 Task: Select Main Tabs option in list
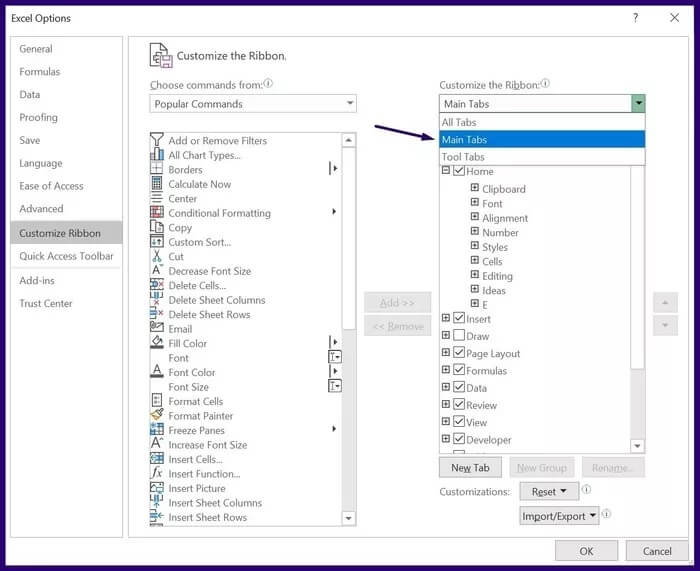(542, 139)
